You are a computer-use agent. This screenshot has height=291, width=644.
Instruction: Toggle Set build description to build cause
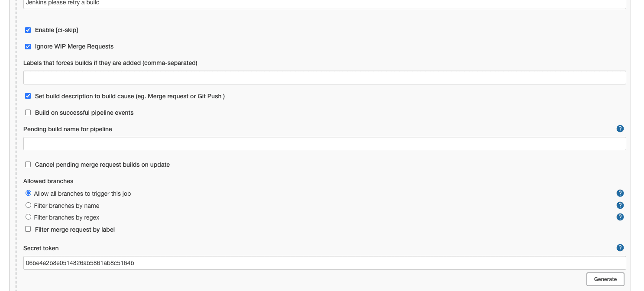[x=28, y=96]
